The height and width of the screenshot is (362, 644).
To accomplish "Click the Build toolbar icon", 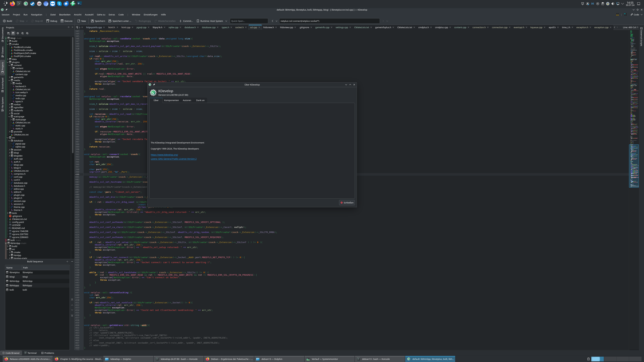I will click(x=5, y=21).
